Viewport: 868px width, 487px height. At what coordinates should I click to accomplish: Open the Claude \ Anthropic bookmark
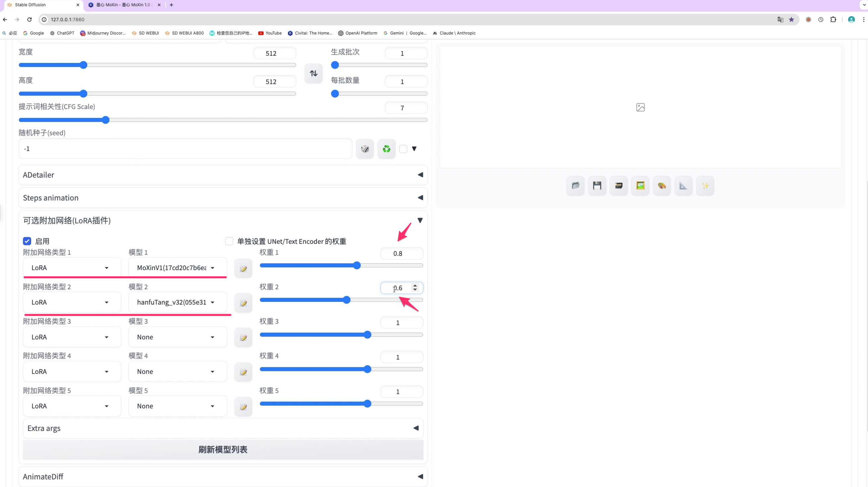pyautogui.click(x=454, y=33)
